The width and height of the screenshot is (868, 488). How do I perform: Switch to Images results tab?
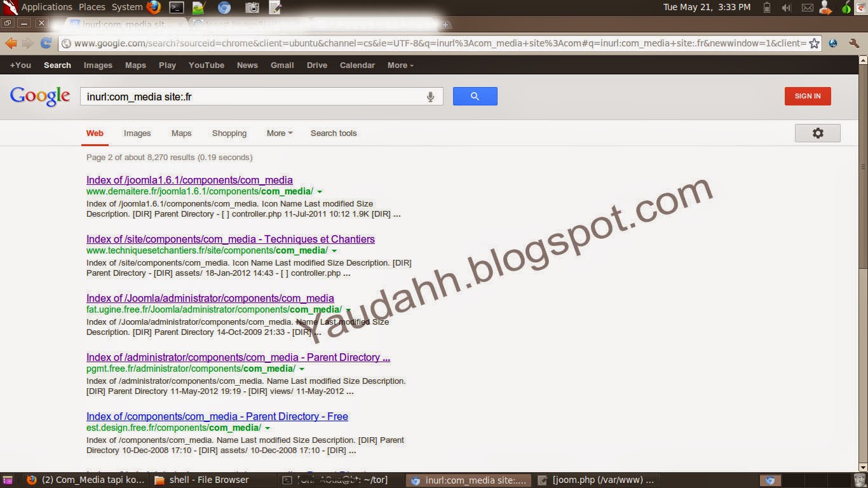[x=137, y=133]
